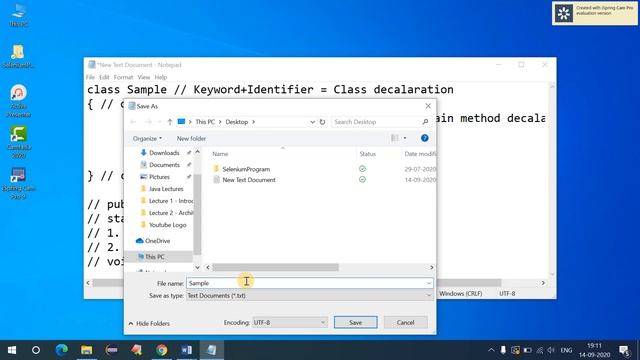Open Pictures in navigation pane
The height and width of the screenshot is (360, 640).
159,177
